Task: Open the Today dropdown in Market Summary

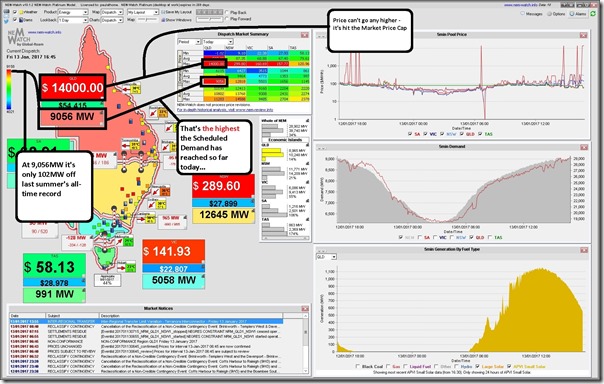Action: (218, 42)
